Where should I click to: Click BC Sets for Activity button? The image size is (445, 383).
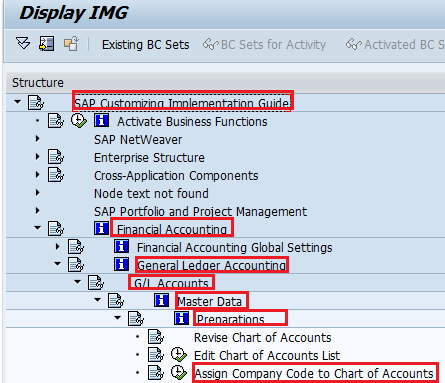coord(264,45)
